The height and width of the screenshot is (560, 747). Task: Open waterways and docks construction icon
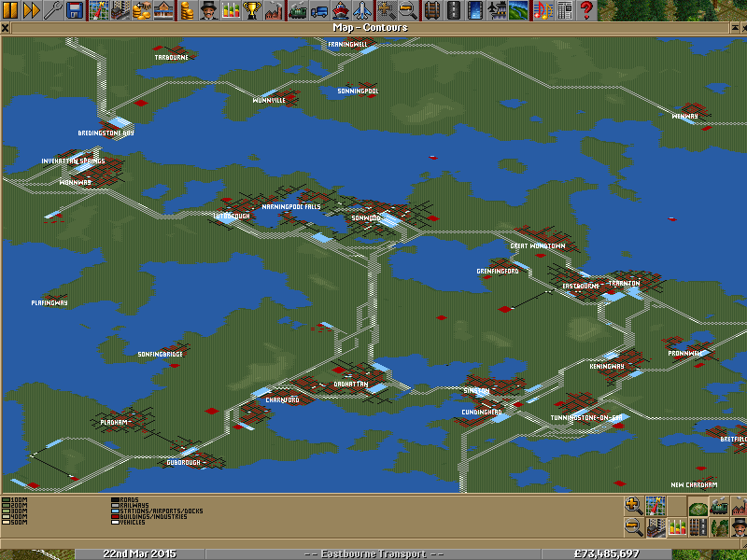click(x=475, y=10)
